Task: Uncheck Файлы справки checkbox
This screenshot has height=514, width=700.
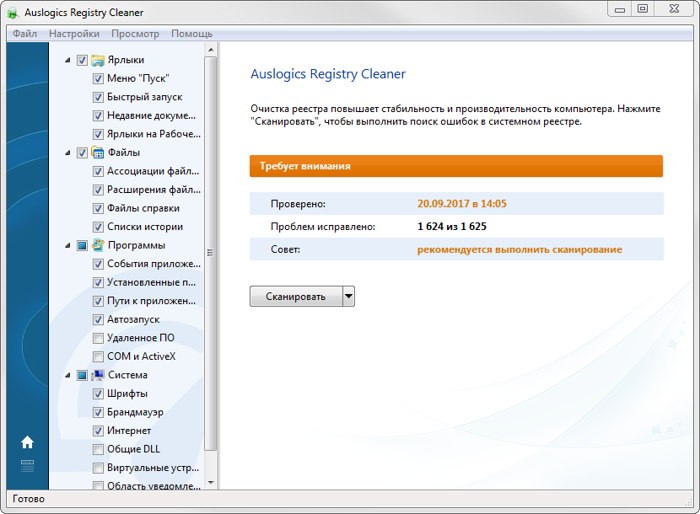Action: tap(98, 208)
